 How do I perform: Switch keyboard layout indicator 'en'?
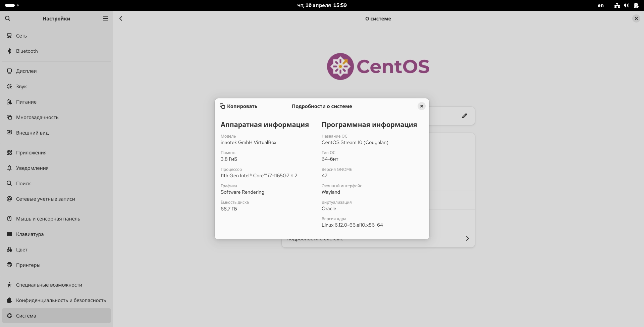coord(601,5)
